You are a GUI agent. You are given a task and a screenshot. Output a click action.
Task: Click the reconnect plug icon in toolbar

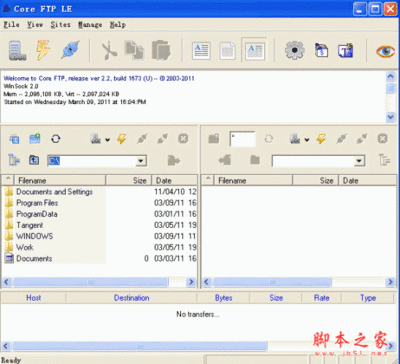[x=70, y=50]
